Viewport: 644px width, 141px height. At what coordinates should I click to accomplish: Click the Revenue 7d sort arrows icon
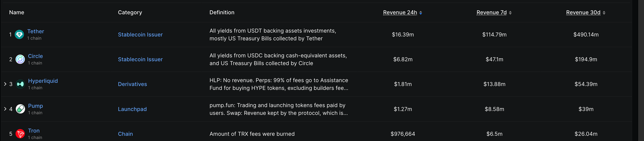pos(510,13)
